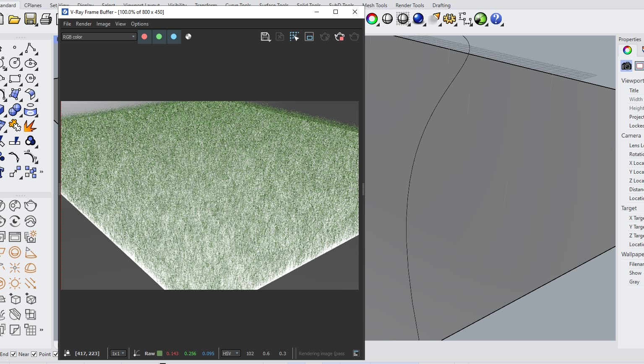
Task: Click the Stop rendering teapot icon
Action: point(339,37)
